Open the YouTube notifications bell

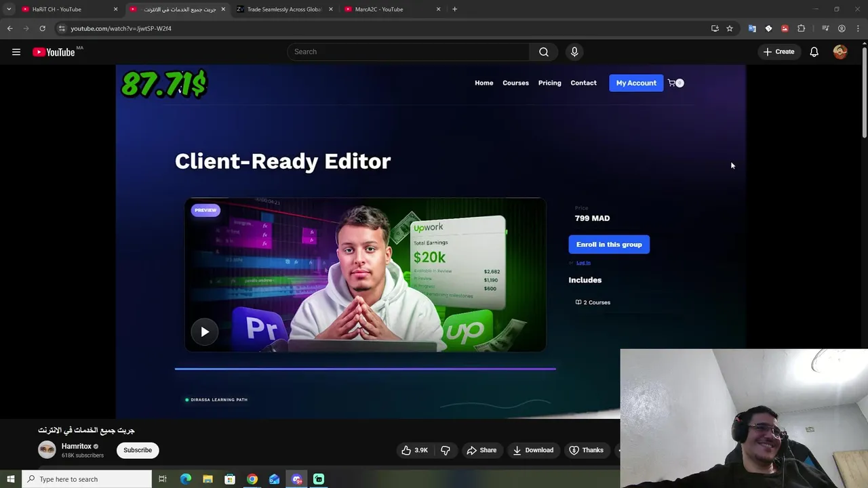[x=814, y=52]
